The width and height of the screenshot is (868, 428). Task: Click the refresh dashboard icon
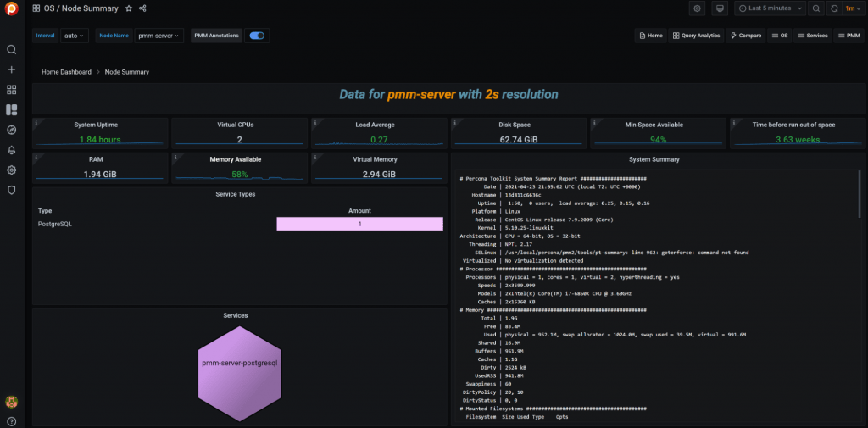point(834,8)
